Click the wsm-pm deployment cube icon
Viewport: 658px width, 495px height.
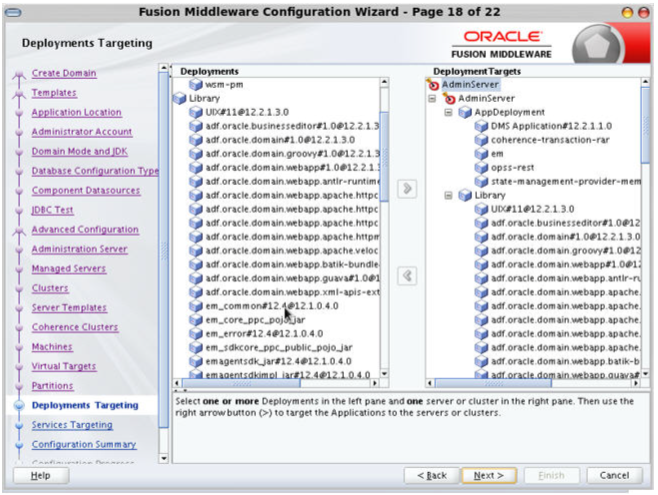[196, 84]
